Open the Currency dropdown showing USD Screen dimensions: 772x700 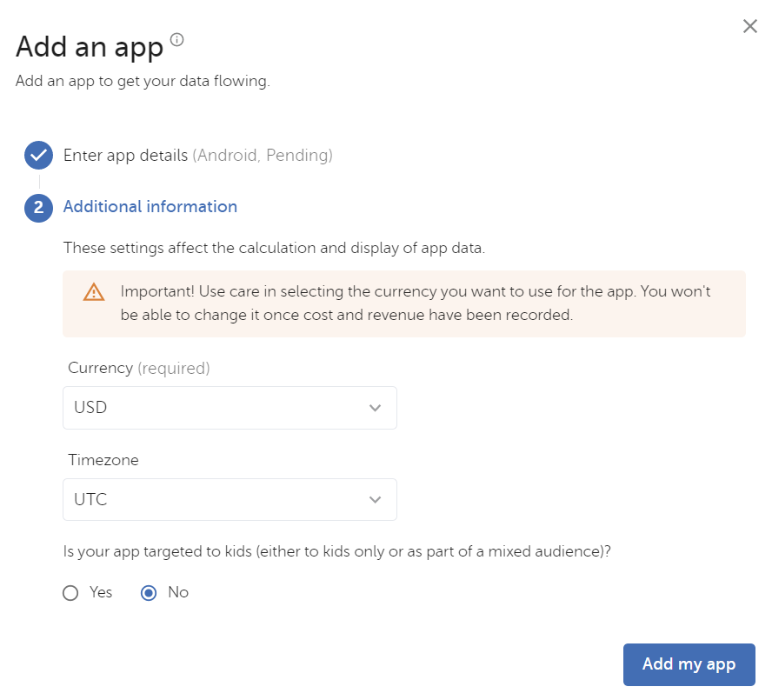(x=230, y=408)
